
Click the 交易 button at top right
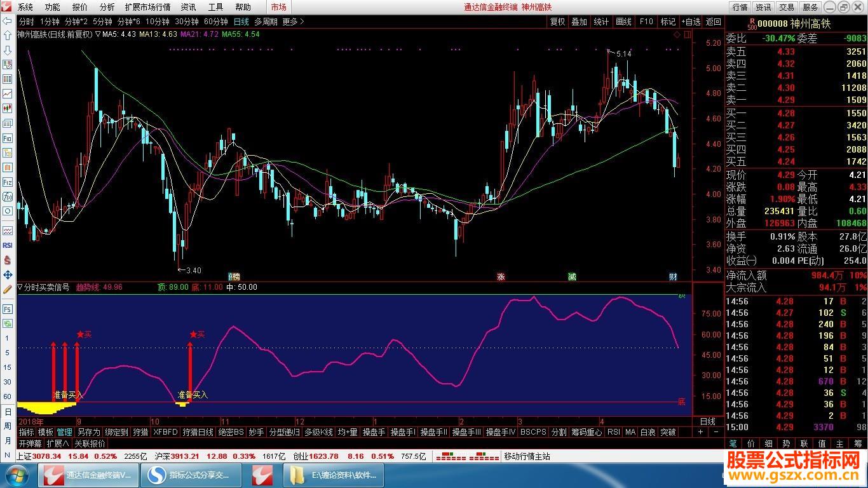(x=787, y=7)
